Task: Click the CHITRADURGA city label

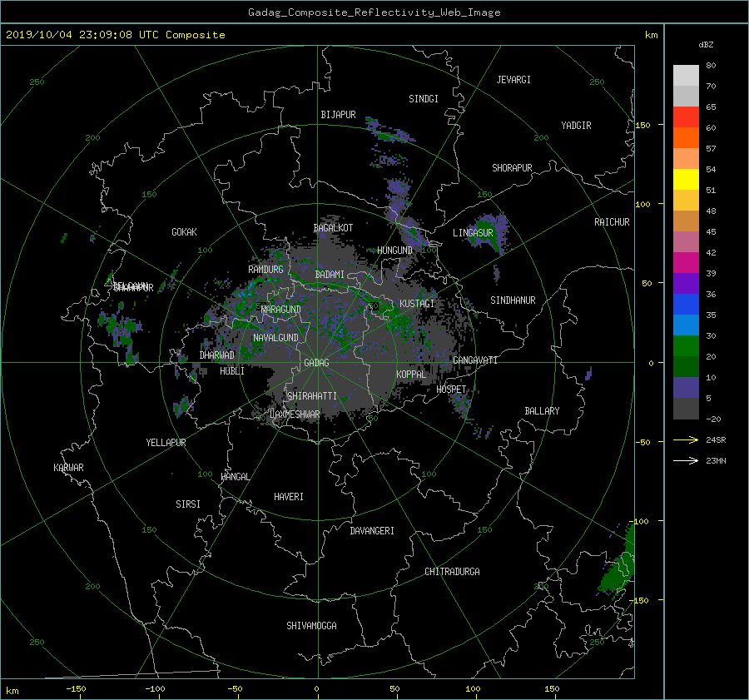Action: (x=452, y=572)
